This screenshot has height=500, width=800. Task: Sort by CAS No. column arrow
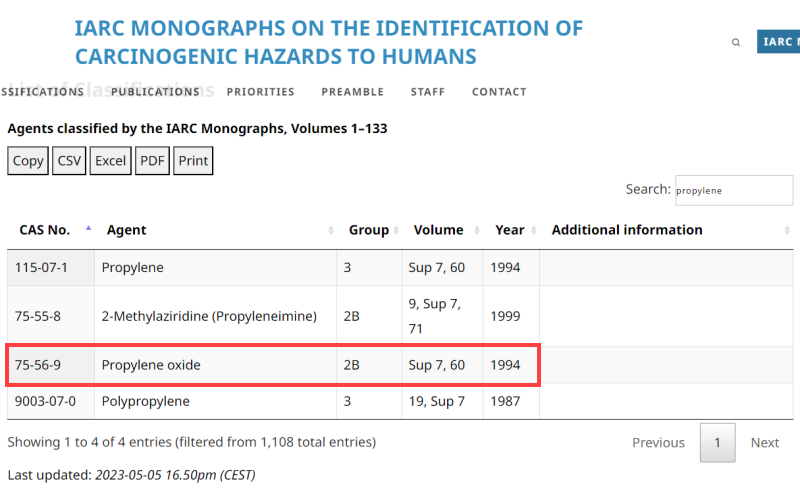click(88, 229)
